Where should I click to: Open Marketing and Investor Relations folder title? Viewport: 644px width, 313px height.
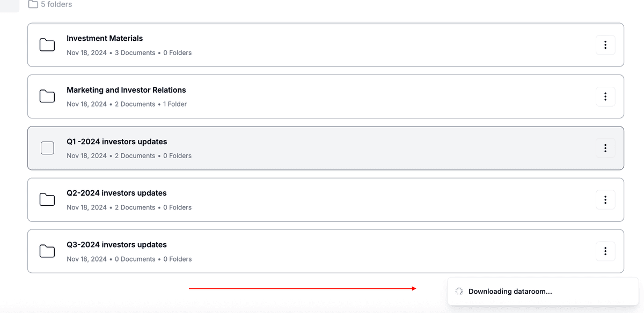126,90
